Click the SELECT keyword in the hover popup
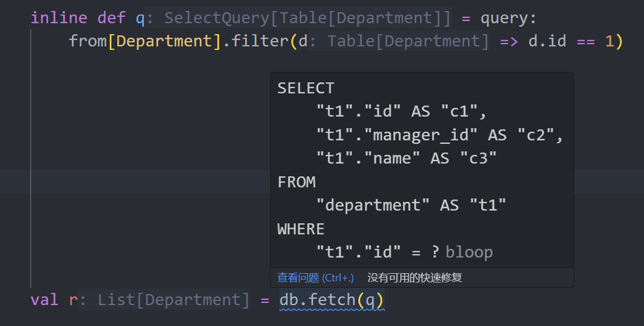This screenshot has width=644, height=326. point(306,88)
